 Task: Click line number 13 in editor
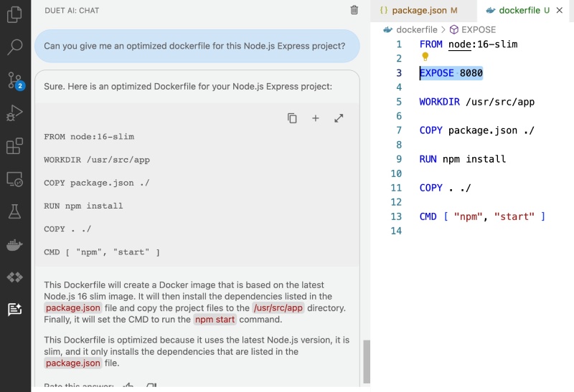(396, 216)
